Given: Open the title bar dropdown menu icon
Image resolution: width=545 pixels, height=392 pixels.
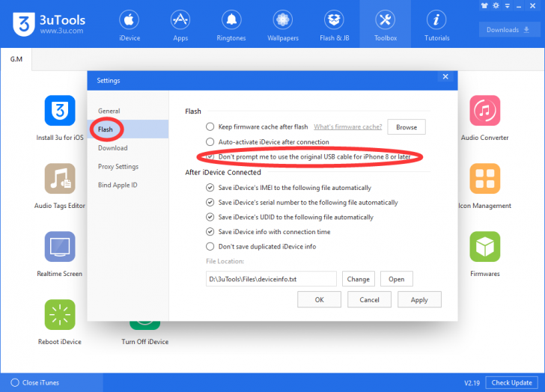Looking at the screenshot, I should (x=508, y=6).
